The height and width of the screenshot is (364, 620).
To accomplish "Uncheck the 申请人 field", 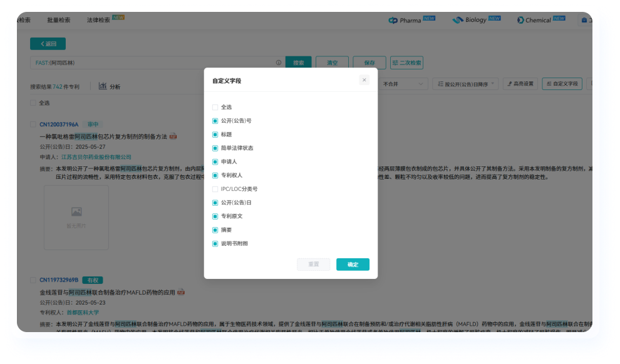I will click(x=215, y=162).
